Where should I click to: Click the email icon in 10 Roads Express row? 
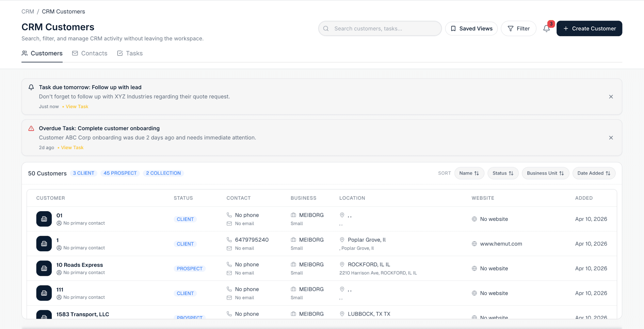coord(229,273)
